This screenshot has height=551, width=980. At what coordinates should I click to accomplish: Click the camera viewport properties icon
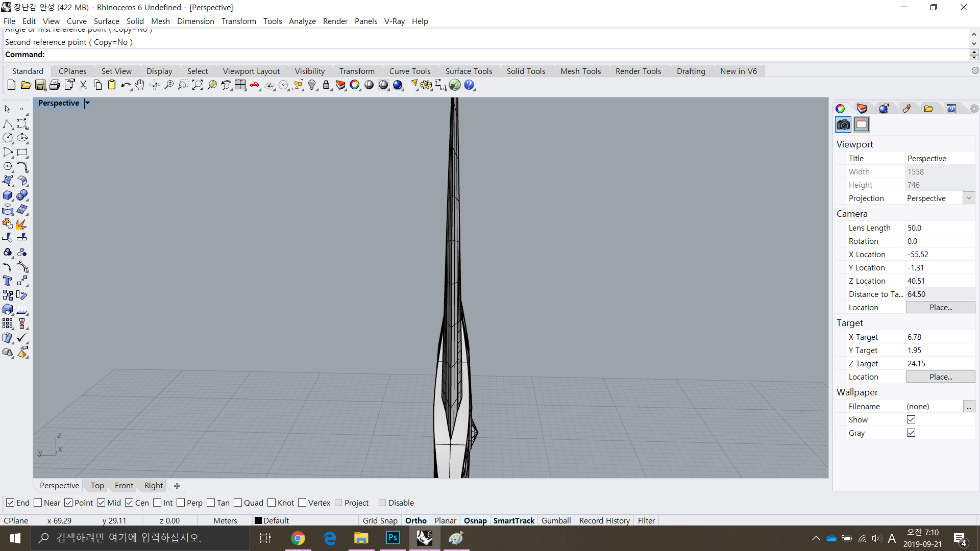point(843,124)
